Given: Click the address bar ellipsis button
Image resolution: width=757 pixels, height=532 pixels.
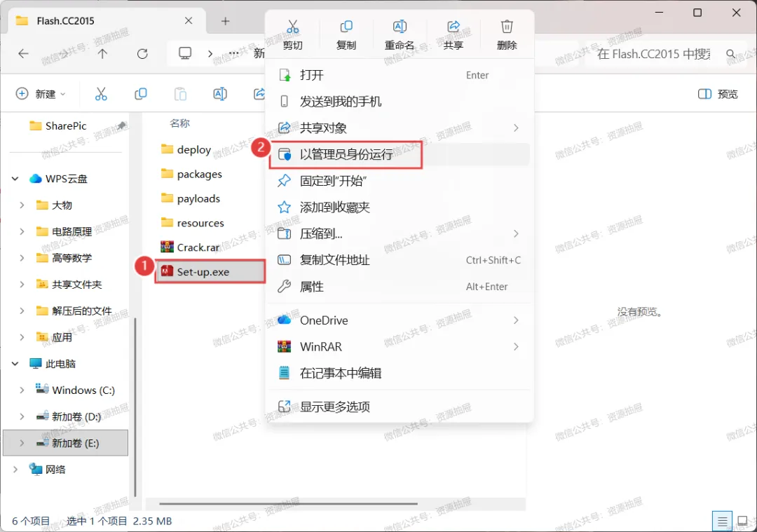Looking at the screenshot, I should (x=233, y=53).
